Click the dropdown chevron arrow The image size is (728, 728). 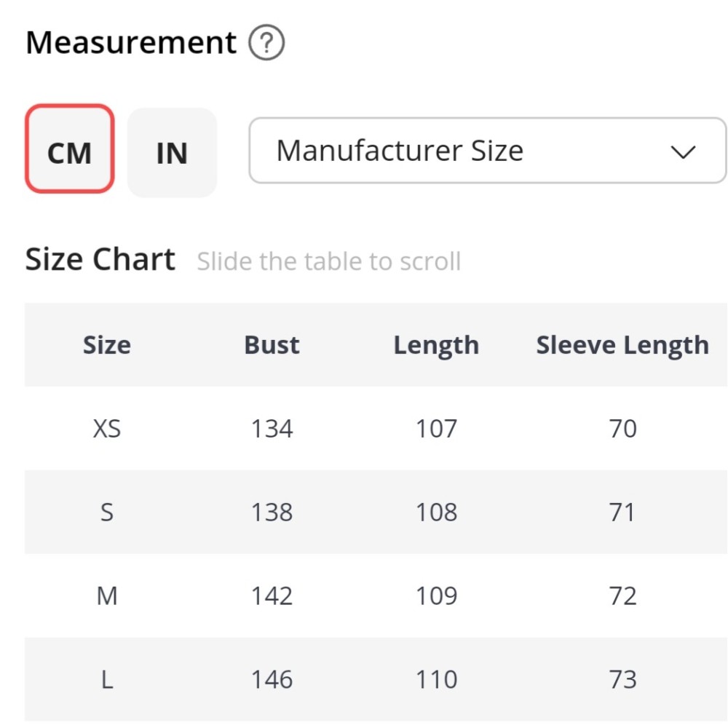[x=683, y=152]
